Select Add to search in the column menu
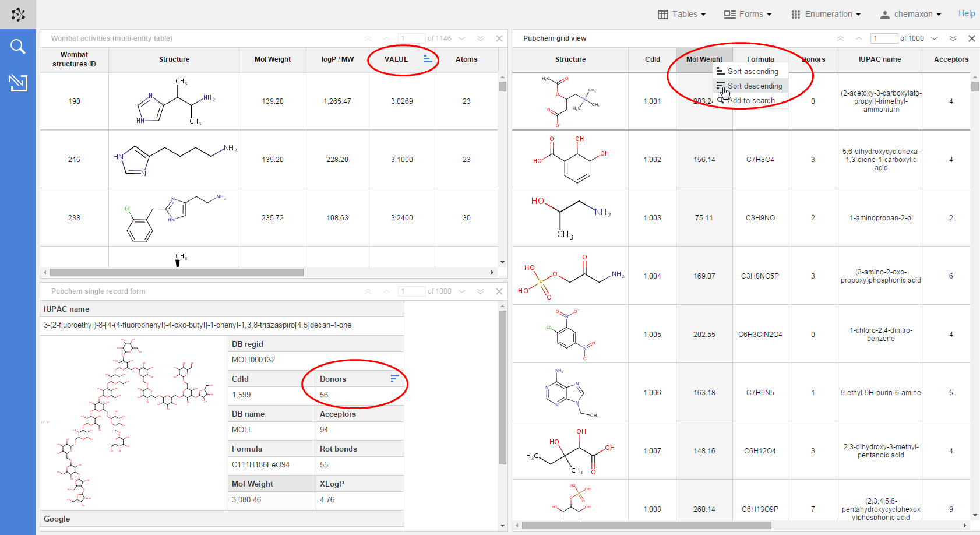Image resolution: width=980 pixels, height=535 pixels. pos(751,100)
